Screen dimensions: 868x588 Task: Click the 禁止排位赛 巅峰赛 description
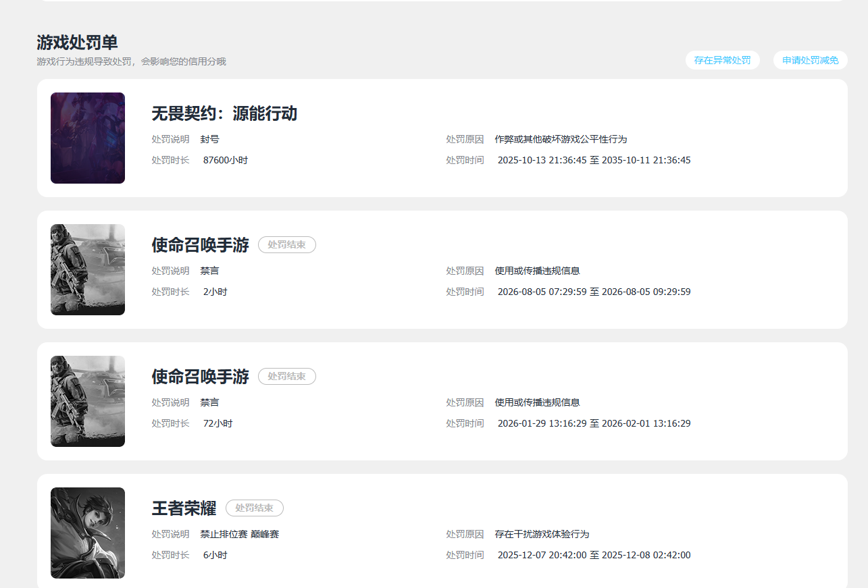[239, 535]
